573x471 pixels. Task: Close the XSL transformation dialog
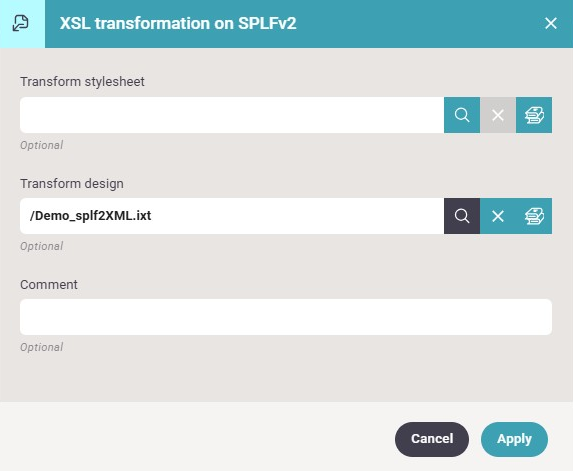[x=551, y=23]
